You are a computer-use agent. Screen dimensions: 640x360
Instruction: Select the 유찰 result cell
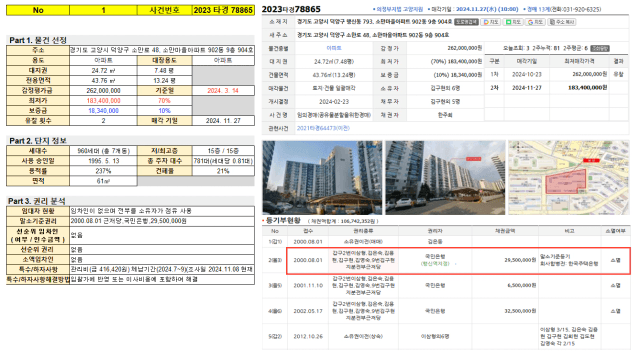click(618, 74)
